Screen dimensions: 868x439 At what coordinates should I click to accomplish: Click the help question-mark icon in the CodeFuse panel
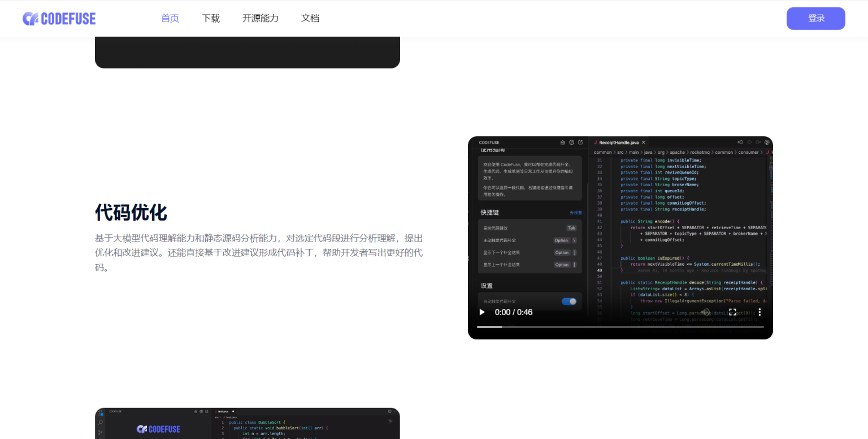click(x=572, y=143)
